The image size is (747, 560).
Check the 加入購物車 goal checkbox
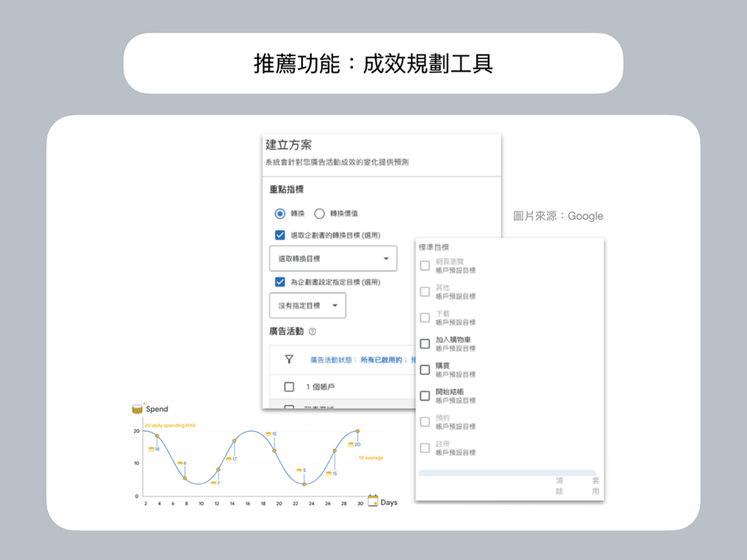(x=425, y=343)
